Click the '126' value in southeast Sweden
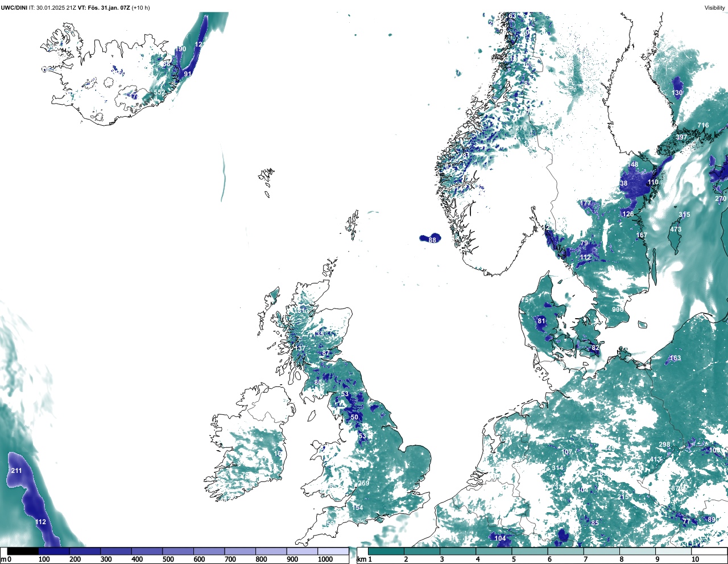728x564 pixels. (628, 214)
